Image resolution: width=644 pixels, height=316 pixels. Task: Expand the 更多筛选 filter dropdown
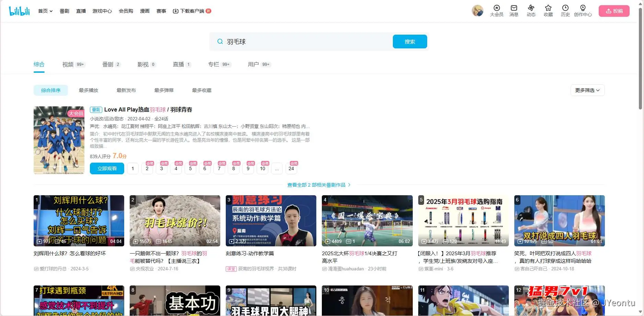click(587, 90)
